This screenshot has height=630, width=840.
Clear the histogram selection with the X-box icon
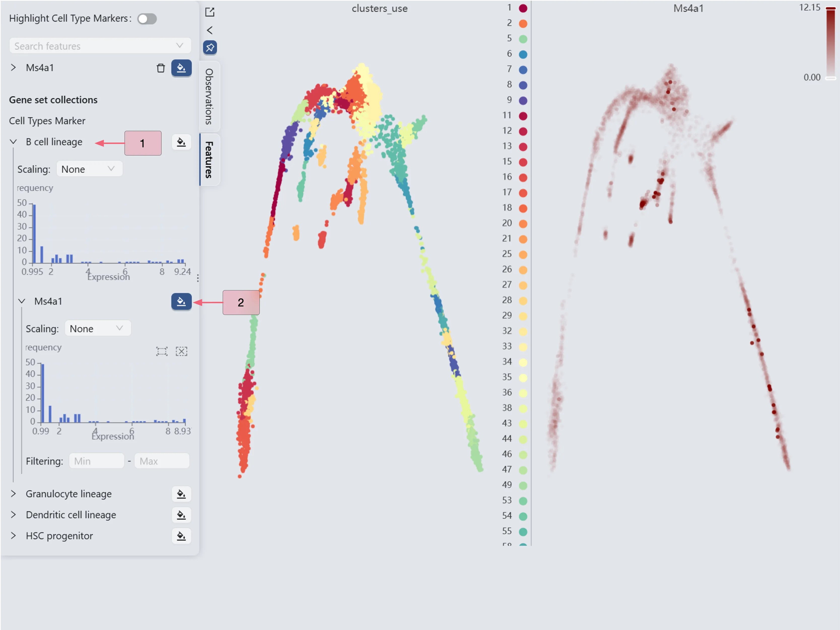point(182,351)
